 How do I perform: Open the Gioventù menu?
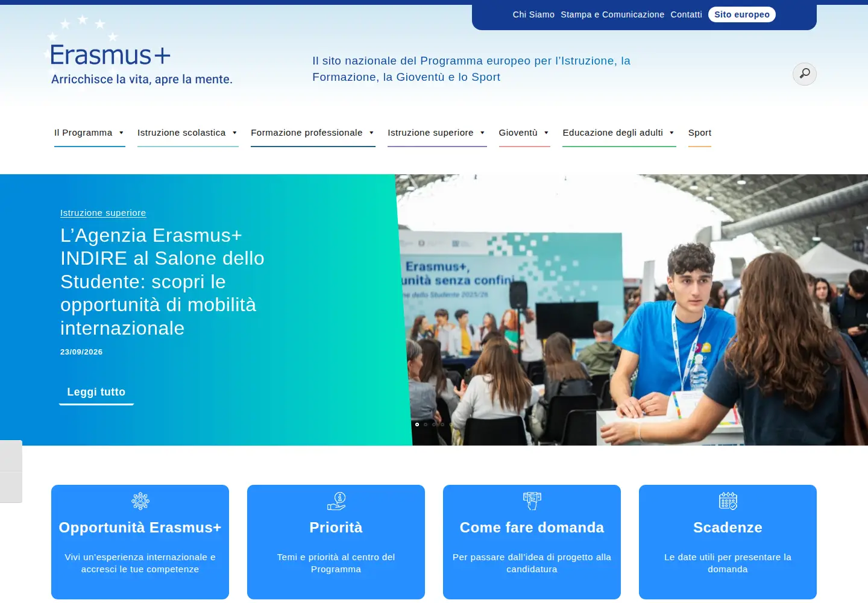point(518,133)
